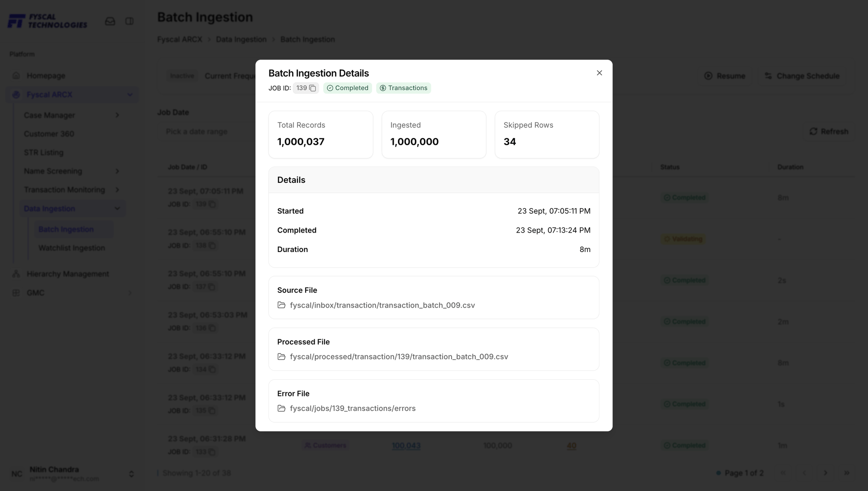Viewport: 868px width, 491px height.
Task: Select Watchlist Ingestion in sidebar
Action: [x=71, y=248]
